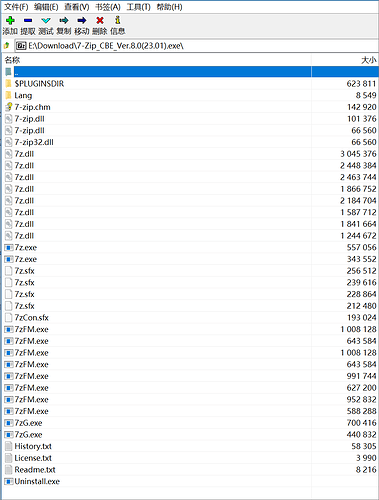Image resolution: width=379 pixels, height=500 pixels.
Task: Open the 帮助(H) menu
Action: point(169,7)
